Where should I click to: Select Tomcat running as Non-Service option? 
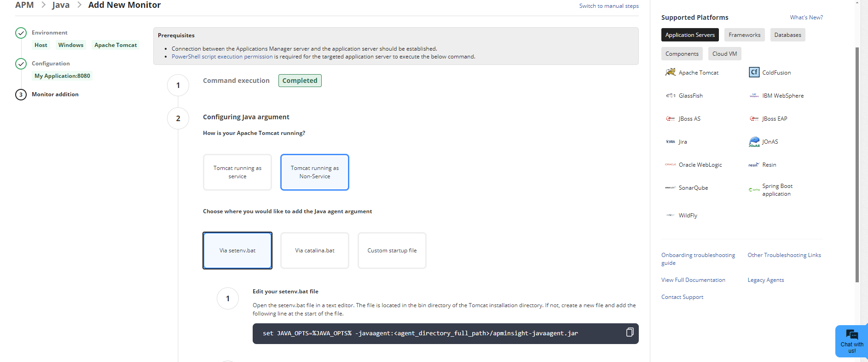click(315, 172)
